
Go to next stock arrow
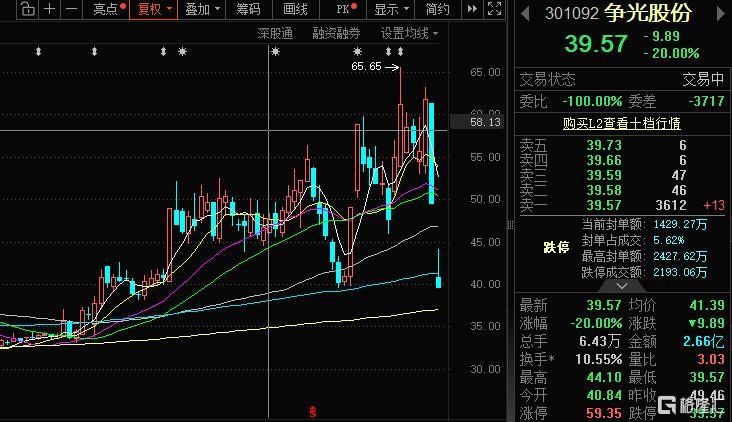721,14
